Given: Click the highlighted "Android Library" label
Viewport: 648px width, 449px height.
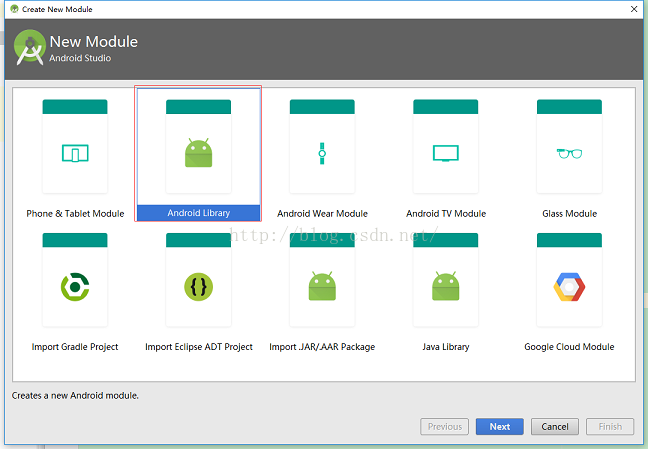Looking at the screenshot, I should point(198,213).
